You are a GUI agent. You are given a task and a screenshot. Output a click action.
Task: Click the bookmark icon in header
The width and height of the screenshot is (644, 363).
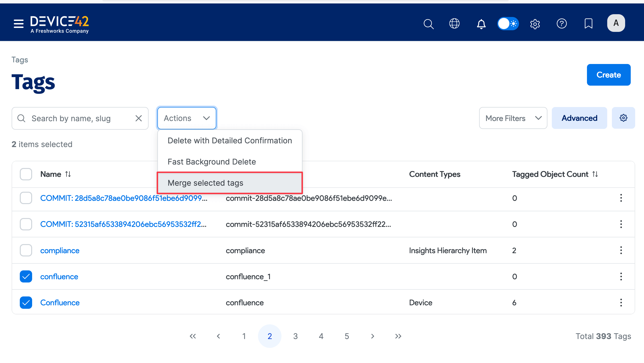tap(588, 24)
